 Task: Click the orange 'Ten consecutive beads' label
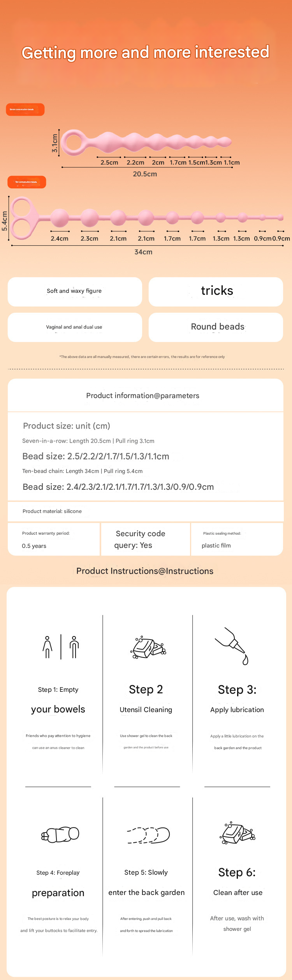pos(27,182)
